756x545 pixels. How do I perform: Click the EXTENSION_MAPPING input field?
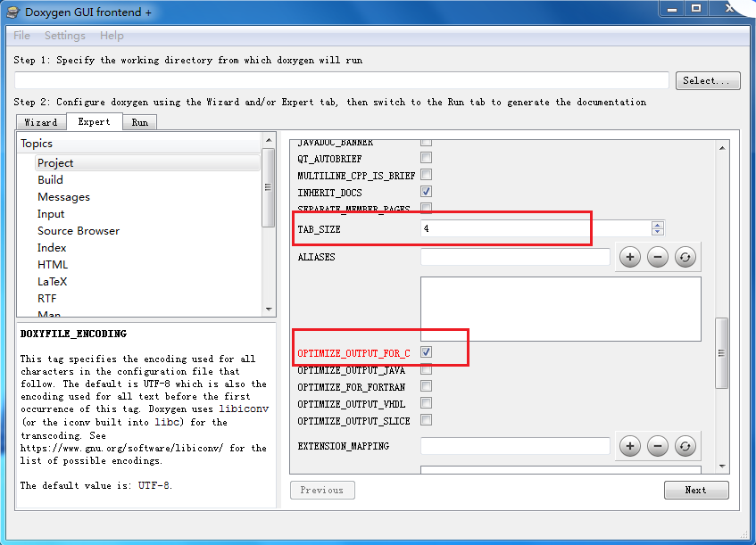pos(515,446)
